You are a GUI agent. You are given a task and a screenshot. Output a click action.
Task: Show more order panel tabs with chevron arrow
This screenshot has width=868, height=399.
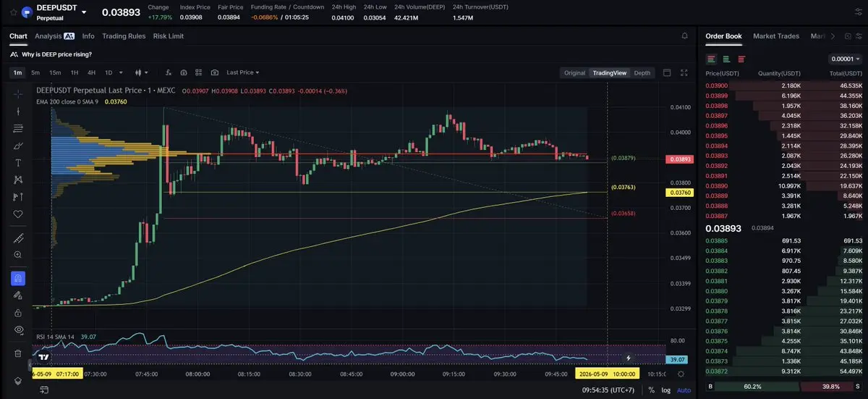833,36
